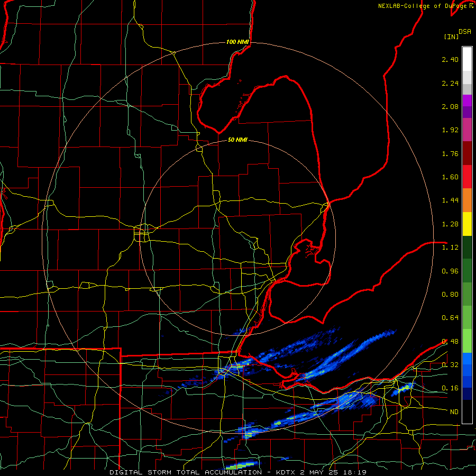Click the 50 NMI range ring label
The width and height of the screenshot is (476, 476).
[237, 140]
